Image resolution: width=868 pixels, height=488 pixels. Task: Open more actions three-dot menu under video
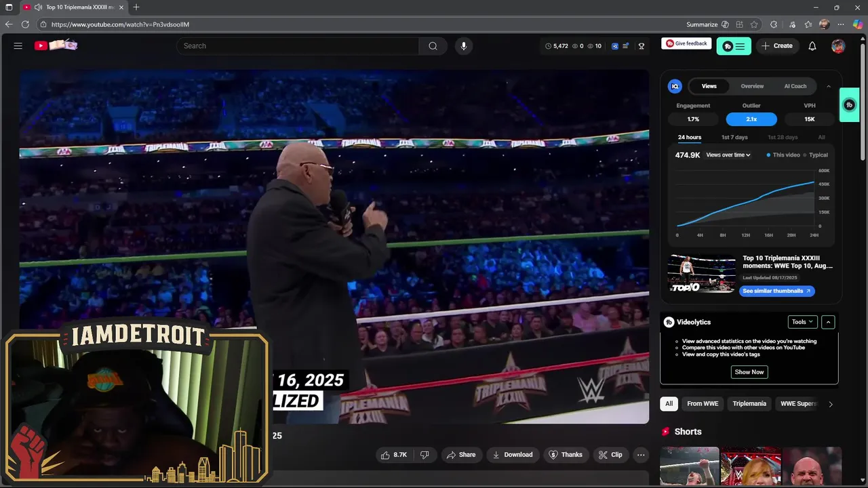pos(641,455)
